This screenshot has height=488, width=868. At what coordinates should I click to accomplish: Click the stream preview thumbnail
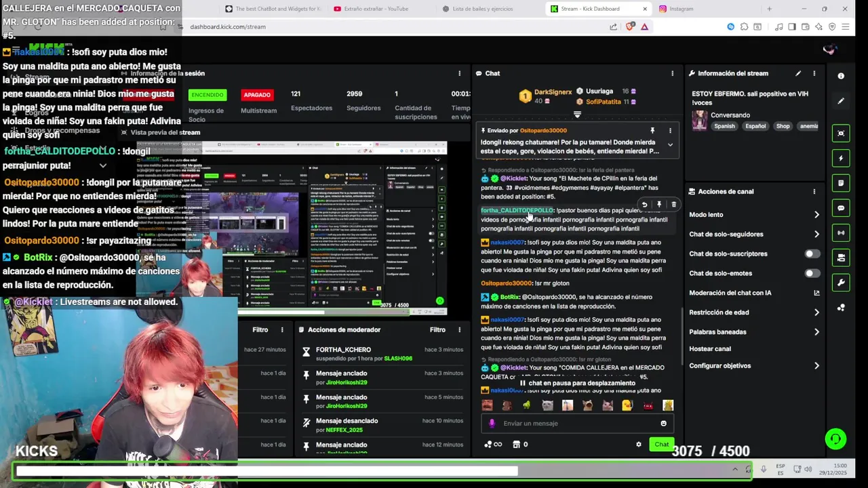[292, 228]
